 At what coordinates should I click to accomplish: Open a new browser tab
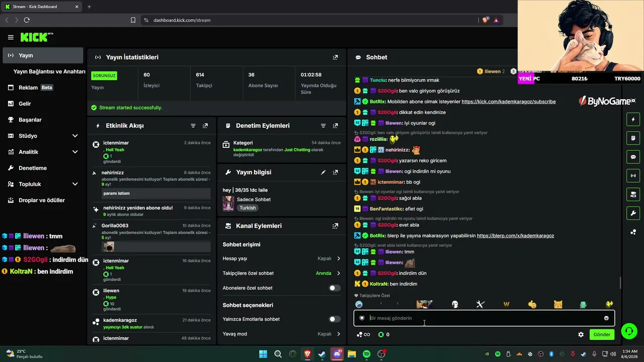coord(89,7)
